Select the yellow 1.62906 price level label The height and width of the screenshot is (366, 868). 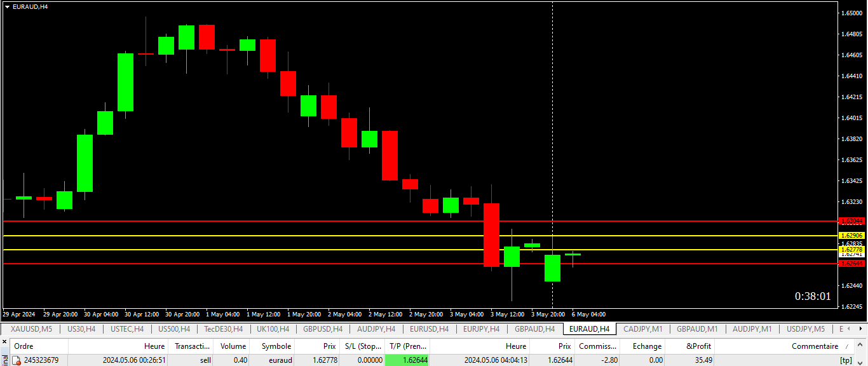click(851, 236)
